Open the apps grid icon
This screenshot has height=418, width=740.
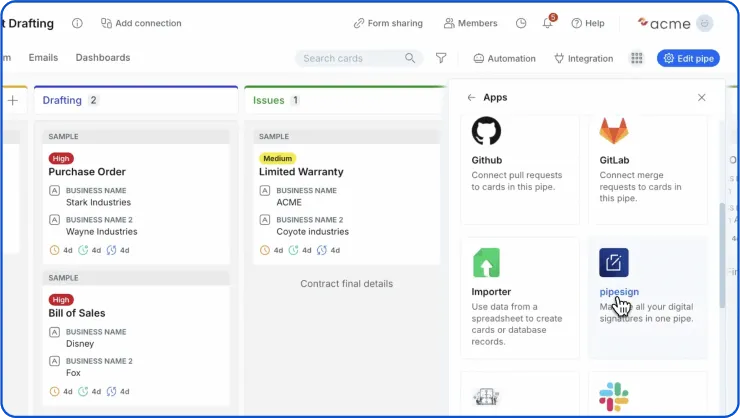point(637,58)
